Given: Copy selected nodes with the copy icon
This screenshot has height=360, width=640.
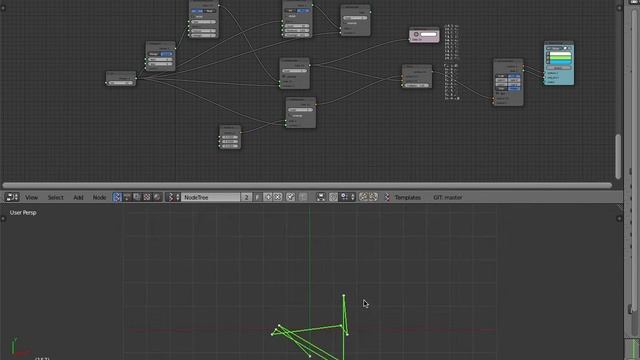Looking at the screenshot, I should (x=363, y=197).
